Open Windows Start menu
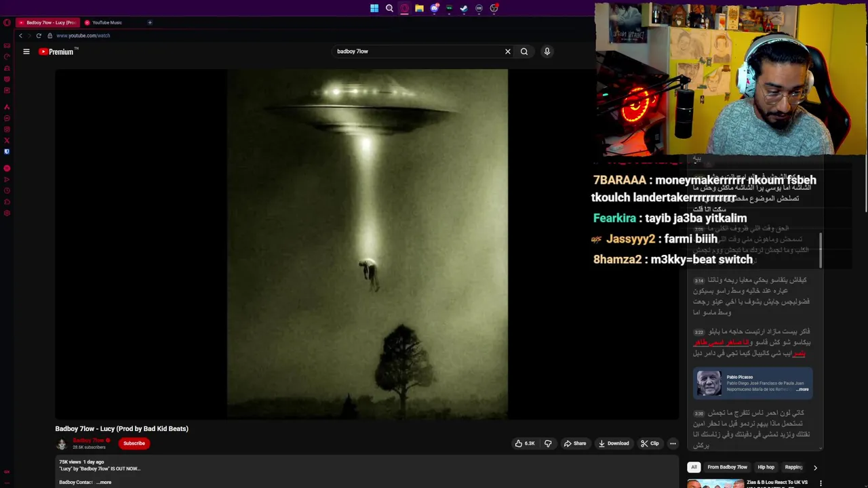 pyautogui.click(x=374, y=8)
